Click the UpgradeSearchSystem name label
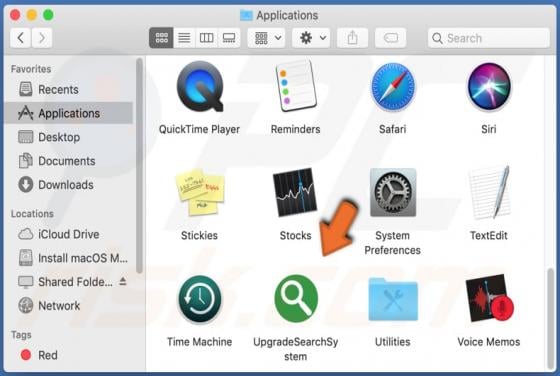Viewport: 560px width, 376px height. (296, 349)
